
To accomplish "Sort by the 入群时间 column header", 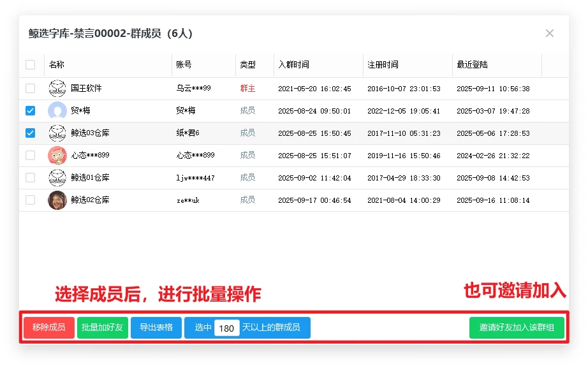I will (x=293, y=64).
